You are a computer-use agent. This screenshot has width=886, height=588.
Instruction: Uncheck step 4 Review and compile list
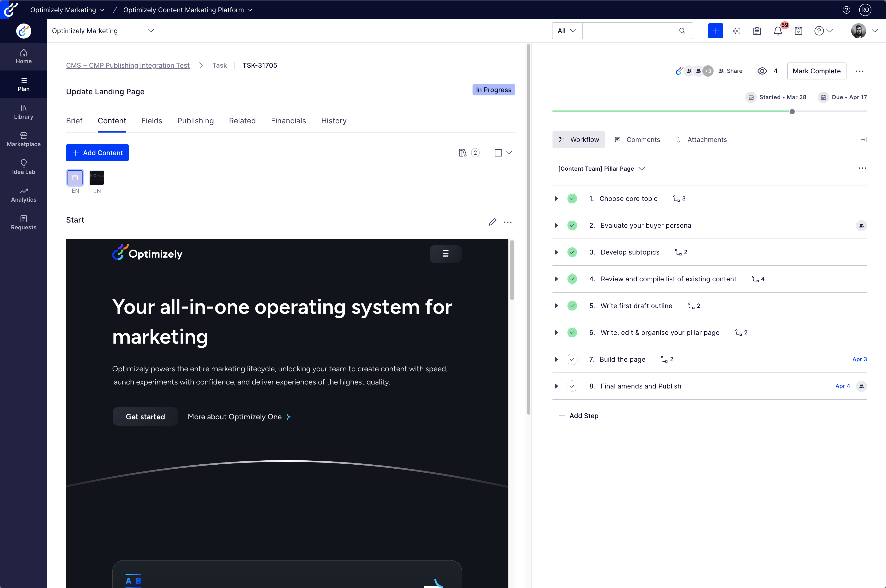(x=572, y=279)
